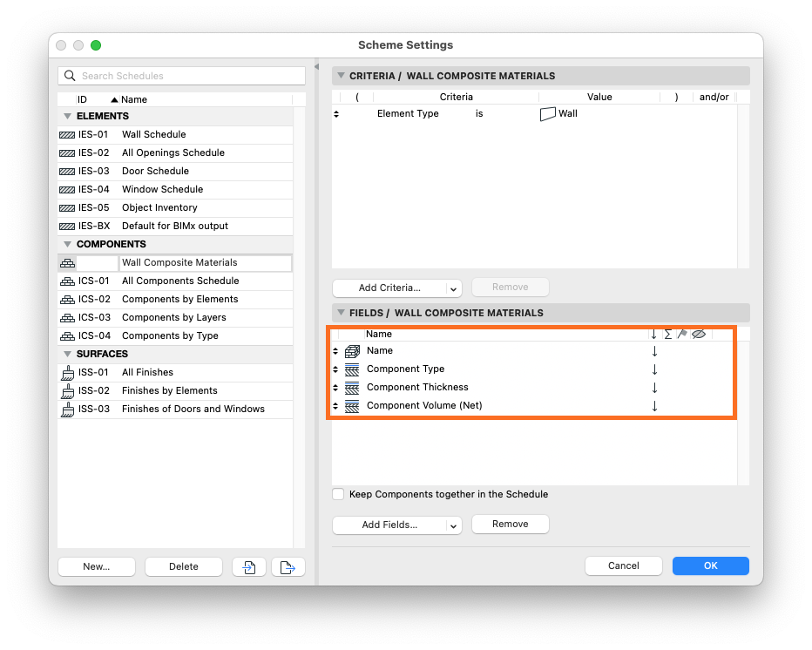This screenshot has height=650, width=812.
Task: Toggle sort arrow for Component Type field
Action: click(654, 369)
